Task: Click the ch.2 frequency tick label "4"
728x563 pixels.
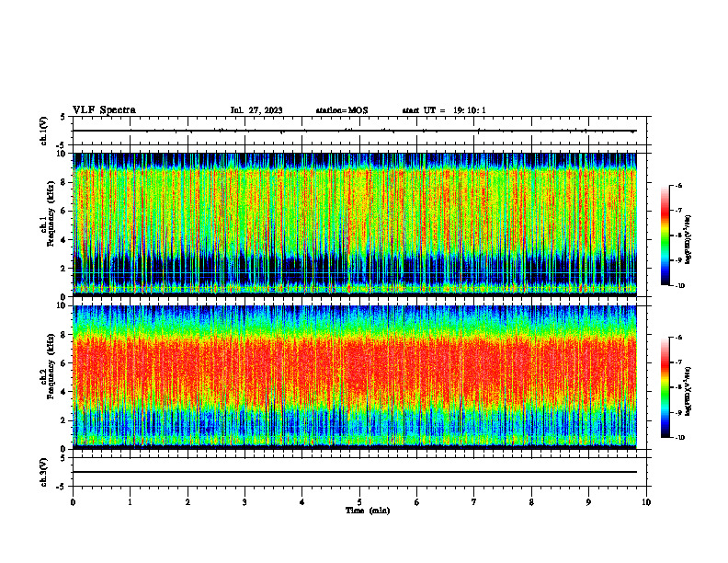Action: click(63, 392)
